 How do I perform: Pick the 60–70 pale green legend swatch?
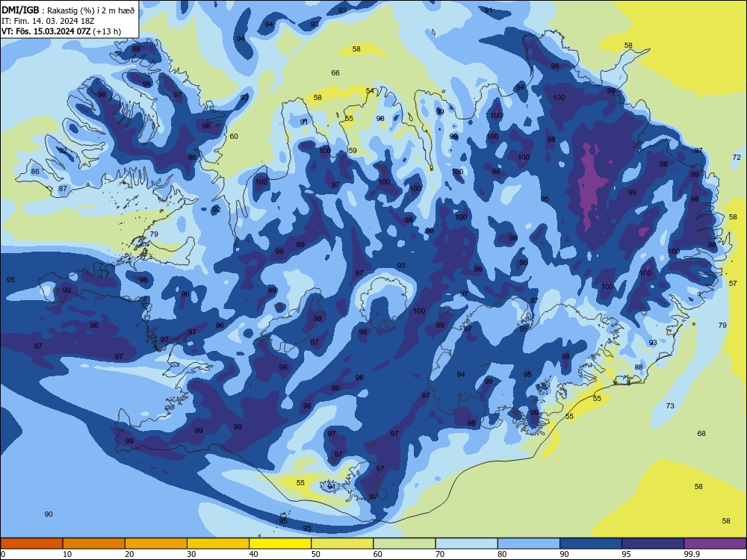coord(404,544)
